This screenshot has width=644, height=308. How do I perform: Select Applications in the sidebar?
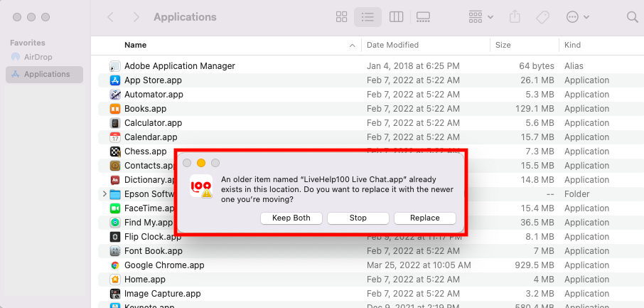click(44, 75)
